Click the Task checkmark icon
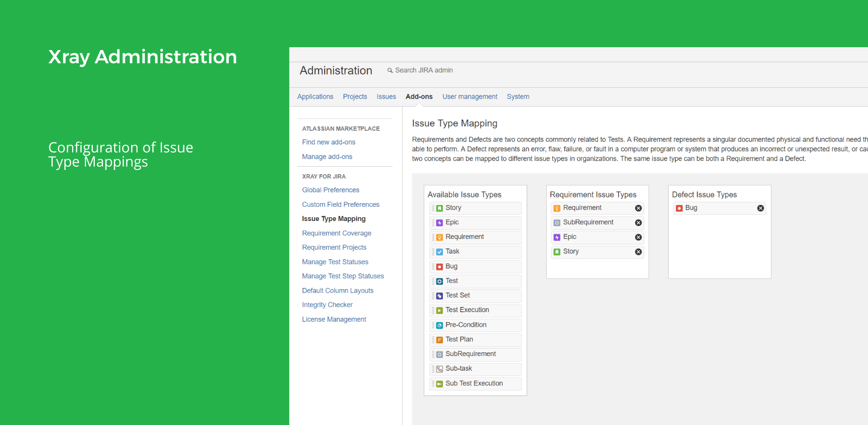 439,252
